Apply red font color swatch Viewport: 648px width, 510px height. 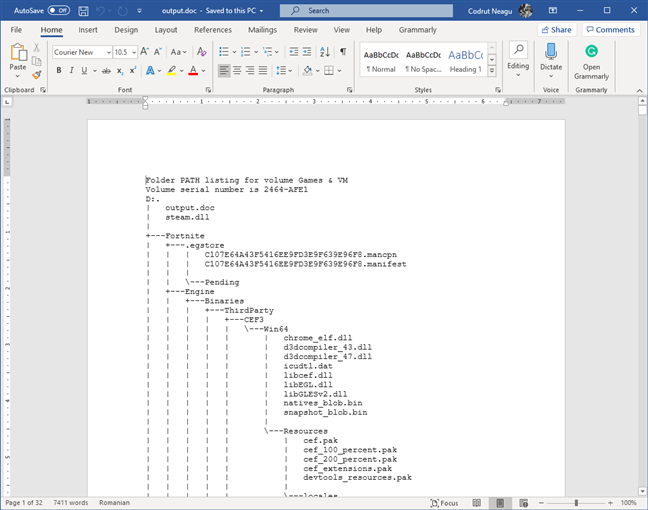[x=193, y=71]
